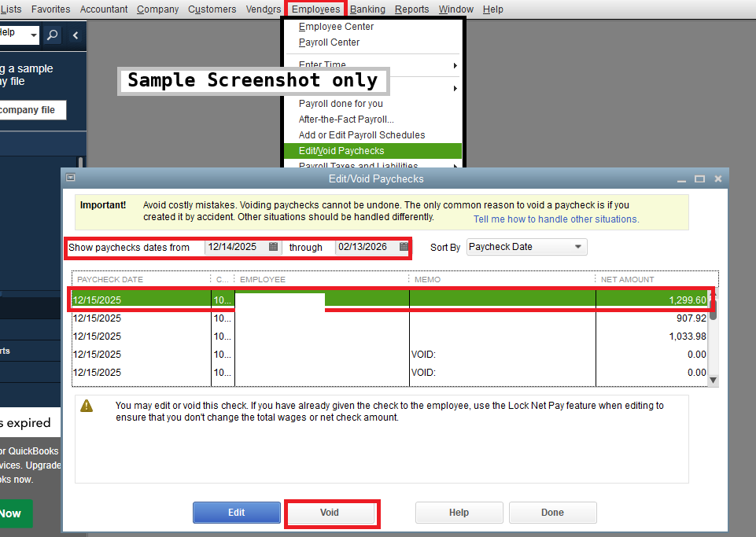The width and height of the screenshot is (756, 537).
Task: Click the yellow warning triangle icon
Action: coord(87,406)
